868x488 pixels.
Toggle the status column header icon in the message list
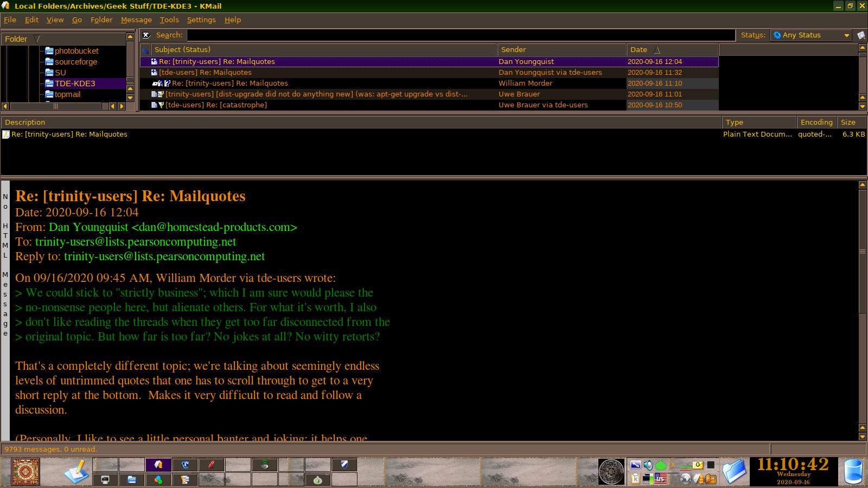click(145, 50)
